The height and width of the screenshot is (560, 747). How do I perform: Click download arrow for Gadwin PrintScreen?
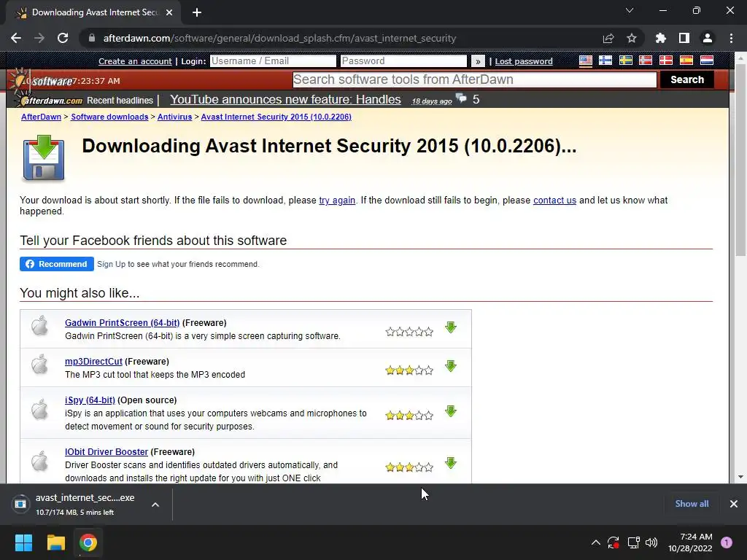[x=451, y=327]
